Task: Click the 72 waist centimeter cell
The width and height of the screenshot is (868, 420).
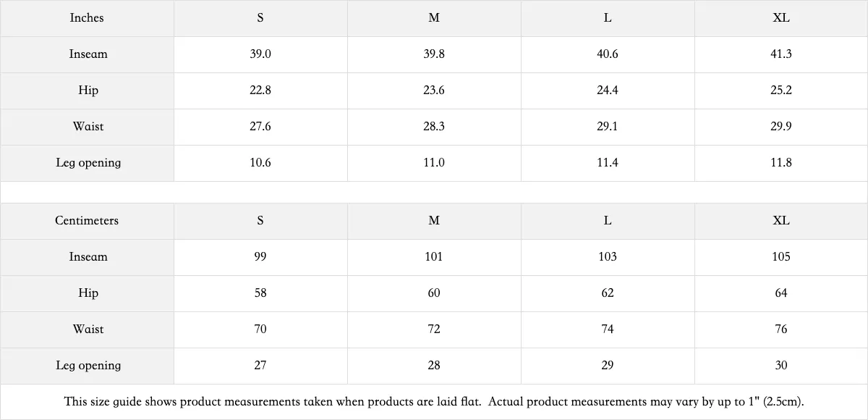Action: click(x=434, y=329)
